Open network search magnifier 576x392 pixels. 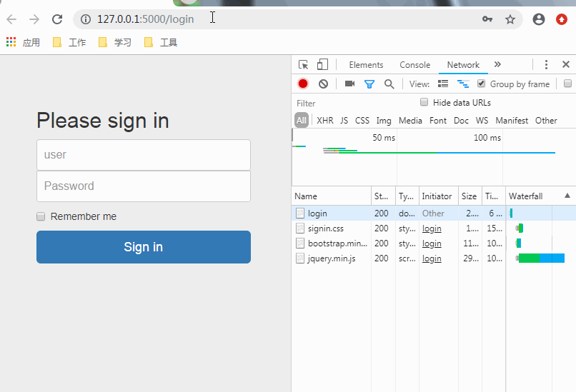click(x=389, y=84)
